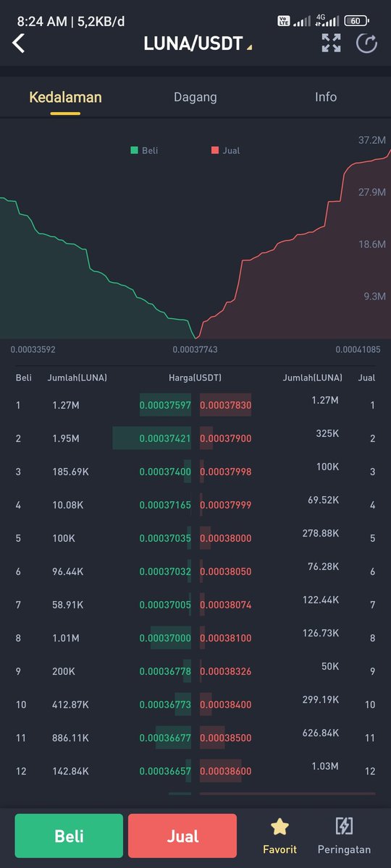This screenshot has width=391, height=868.
Task: Select bid price 0.00036677
Action: click(x=165, y=738)
